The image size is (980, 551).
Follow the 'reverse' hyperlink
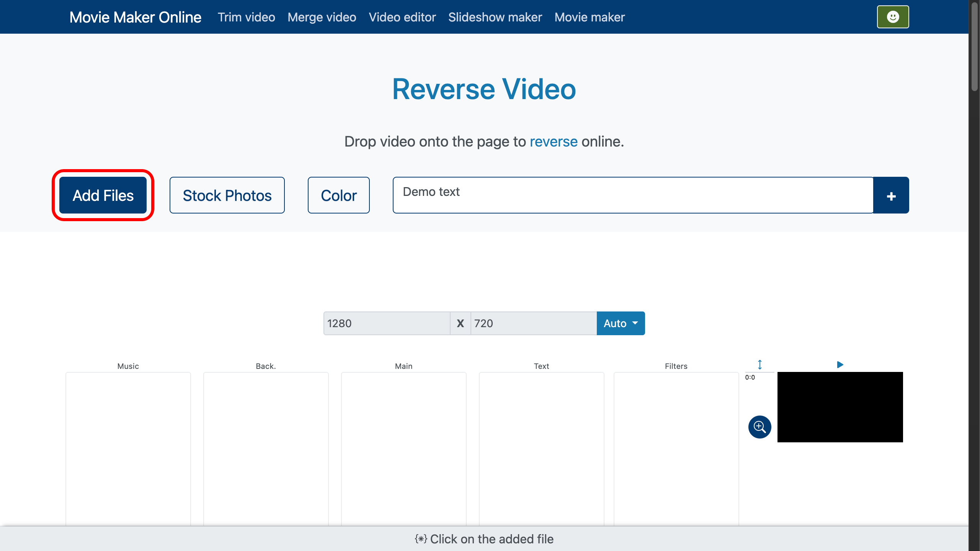(554, 142)
